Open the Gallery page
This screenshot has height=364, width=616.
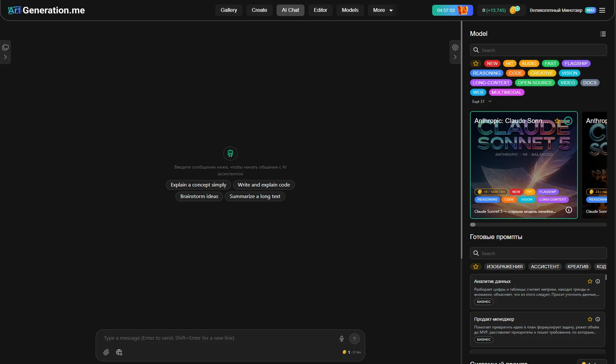point(229,10)
